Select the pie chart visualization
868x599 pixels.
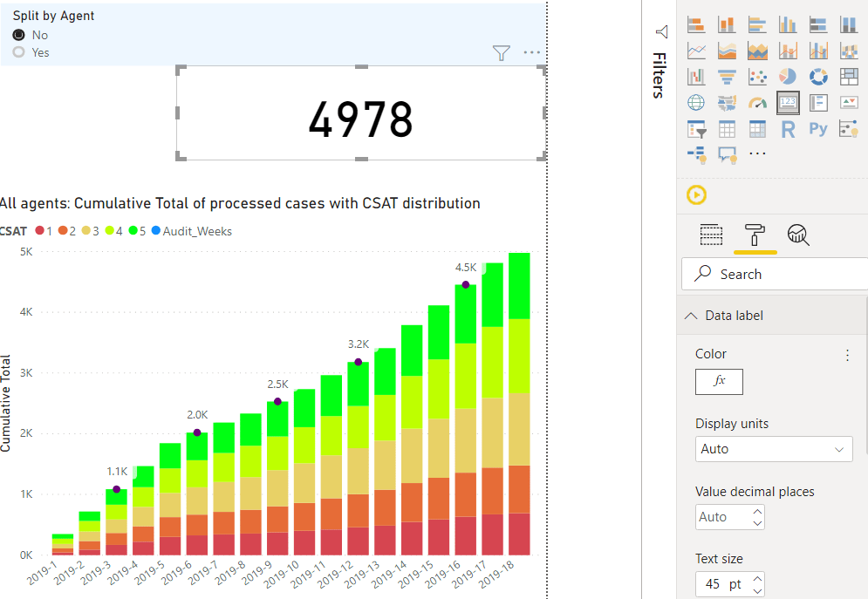point(788,78)
